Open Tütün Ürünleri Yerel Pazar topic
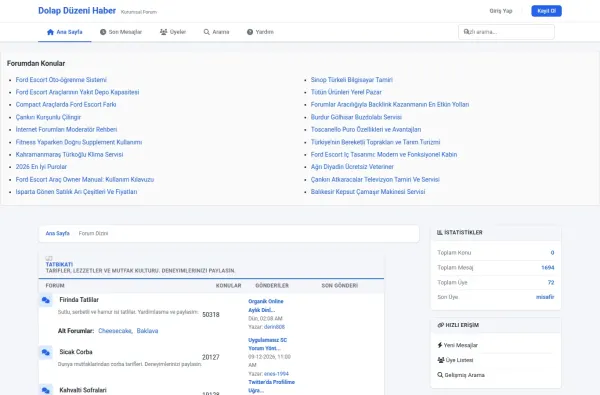Viewport: 600px width, 395px height. tap(346, 92)
